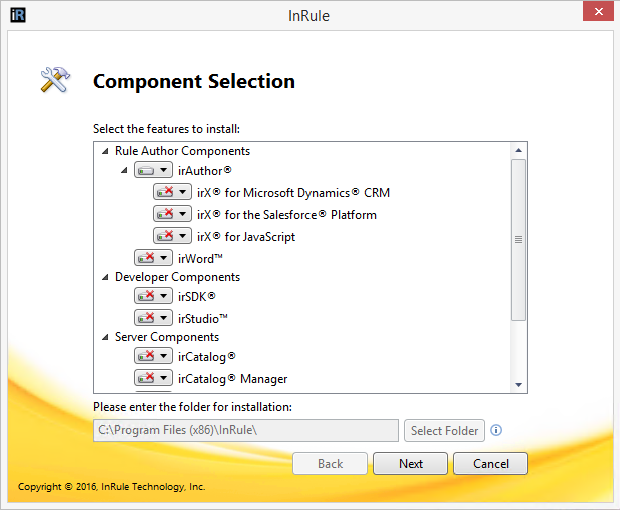
Task: Click the feature list scroll up arrow
Action: click(x=518, y=150)
